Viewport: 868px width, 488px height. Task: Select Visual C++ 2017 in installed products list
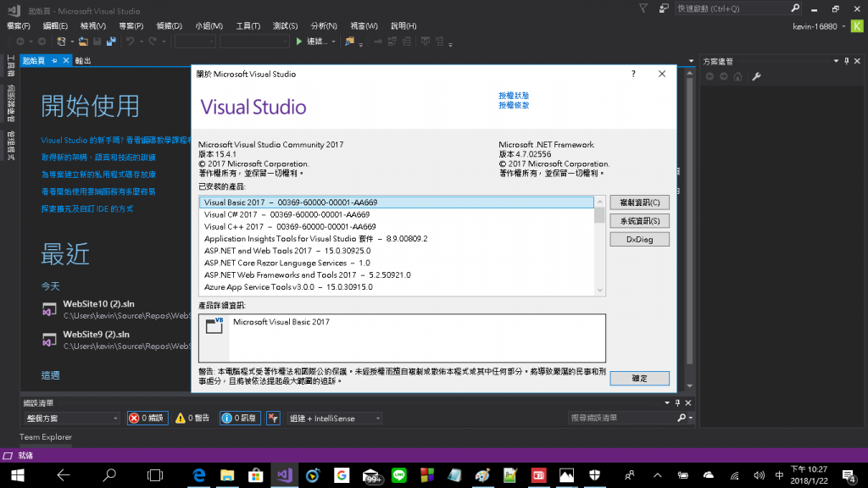click(x=397, y=227)
